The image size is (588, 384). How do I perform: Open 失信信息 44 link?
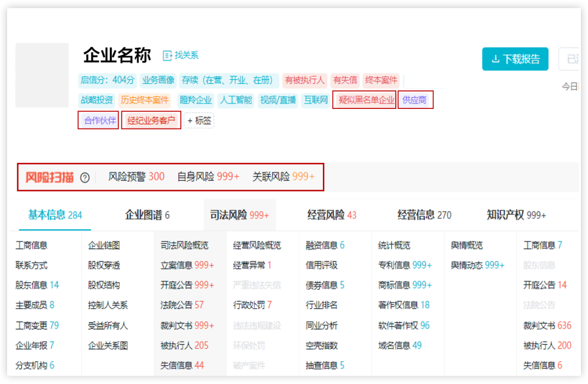pos(182,365)
